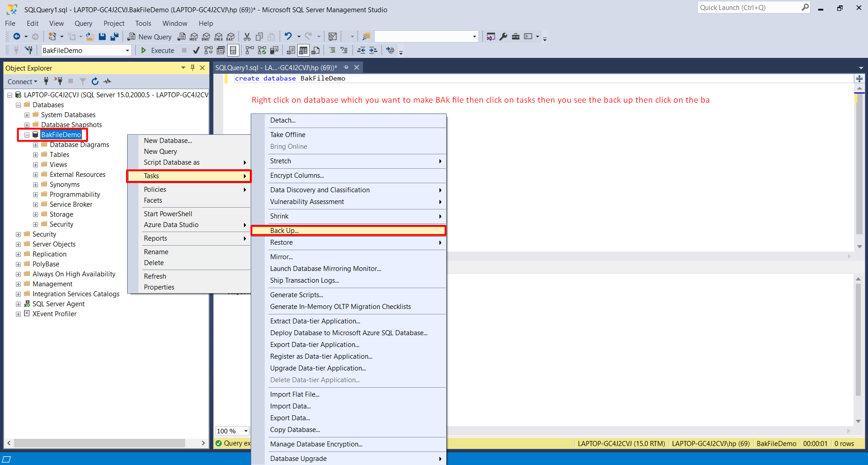Expand the Tables folder
868x465 pixels.
click(x=35, y=155)
